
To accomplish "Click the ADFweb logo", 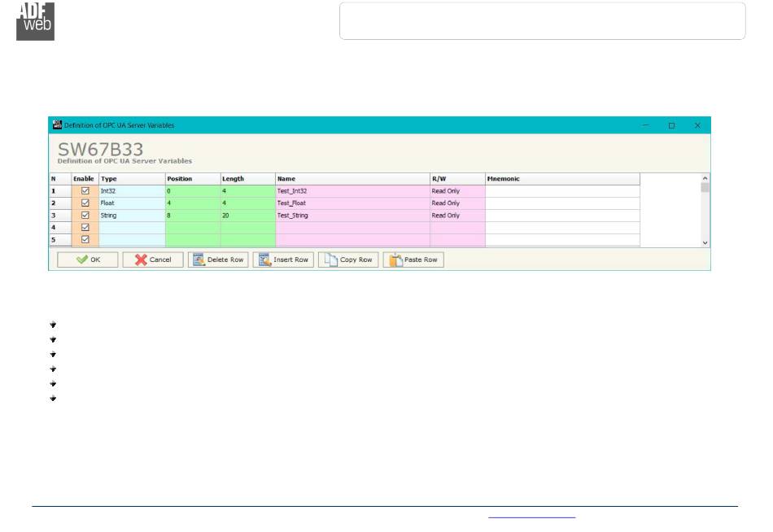I will point(36,21).
